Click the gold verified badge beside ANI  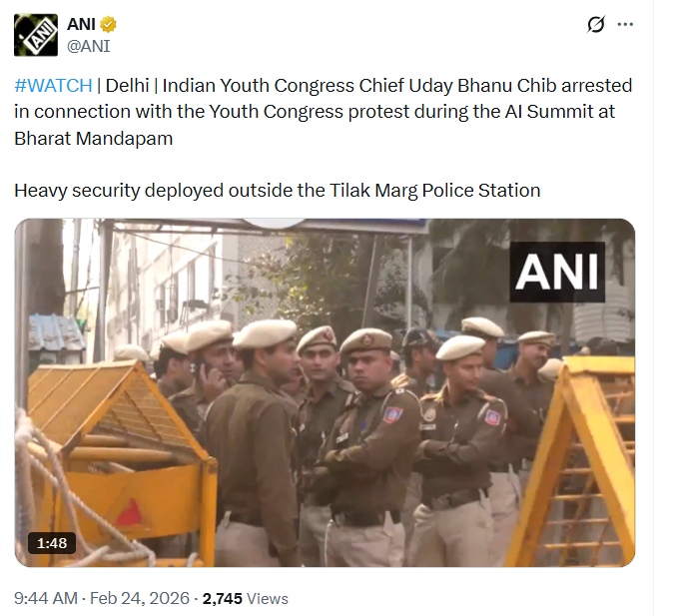[x=108, y=24]
